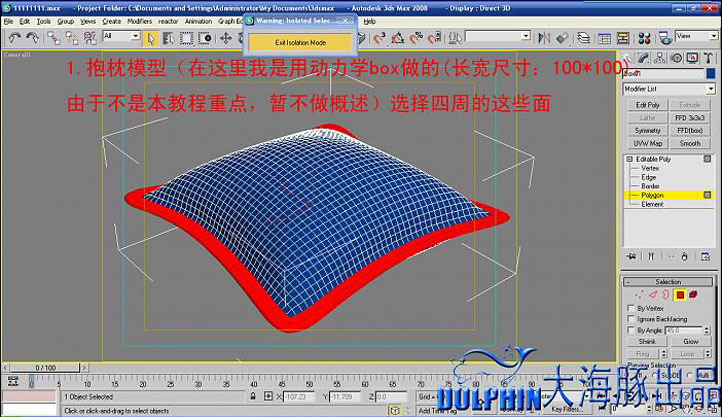Open the Edit menu
The width and height of the screenshot is (722, 417).
pos(24,21)
